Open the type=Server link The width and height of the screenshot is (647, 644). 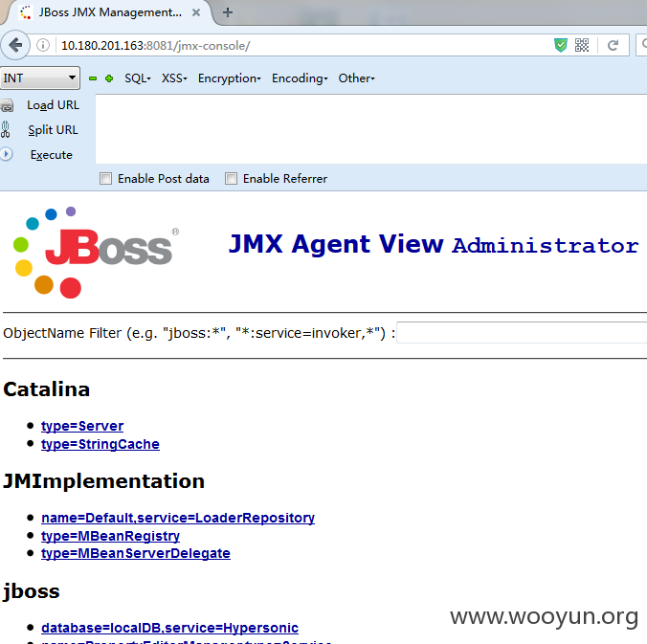click(x=82, y=426)
